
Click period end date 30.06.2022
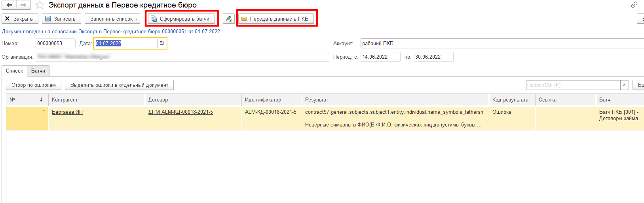[433, 57]
